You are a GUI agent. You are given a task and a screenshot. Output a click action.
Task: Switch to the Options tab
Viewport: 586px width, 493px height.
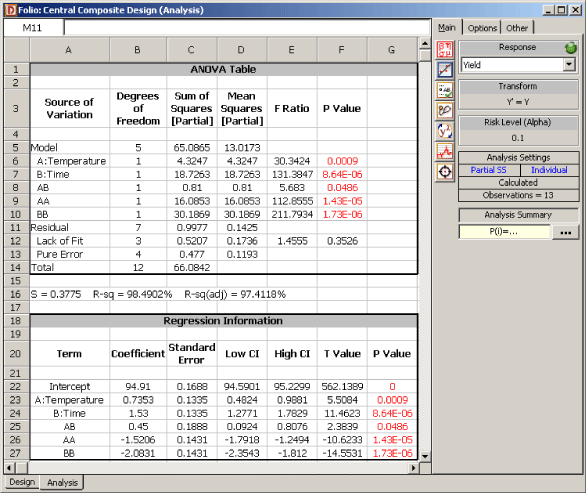[482, 28]
